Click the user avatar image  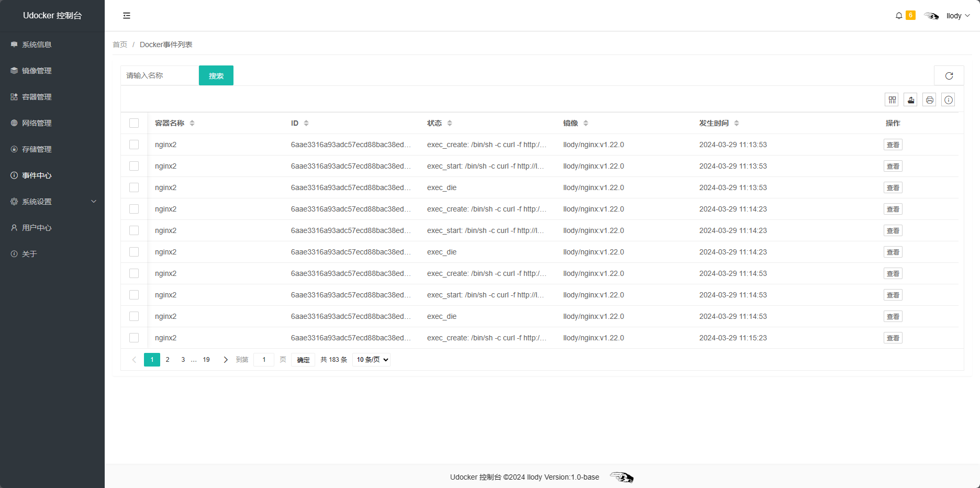[x=931, y=16]
